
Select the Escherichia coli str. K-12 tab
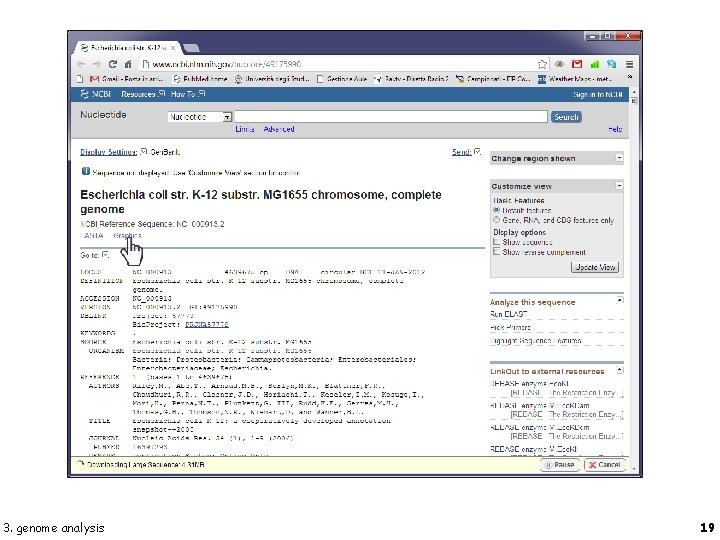coord(127,47)
